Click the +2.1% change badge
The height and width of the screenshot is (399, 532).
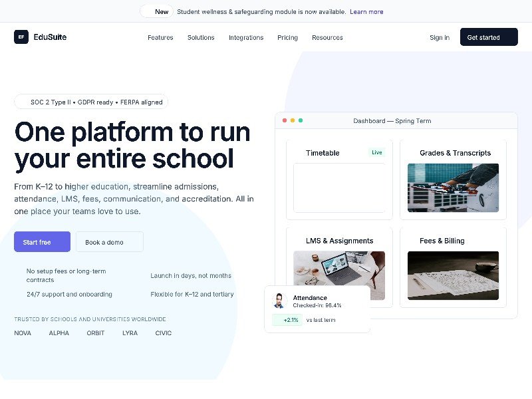[287, 320]
